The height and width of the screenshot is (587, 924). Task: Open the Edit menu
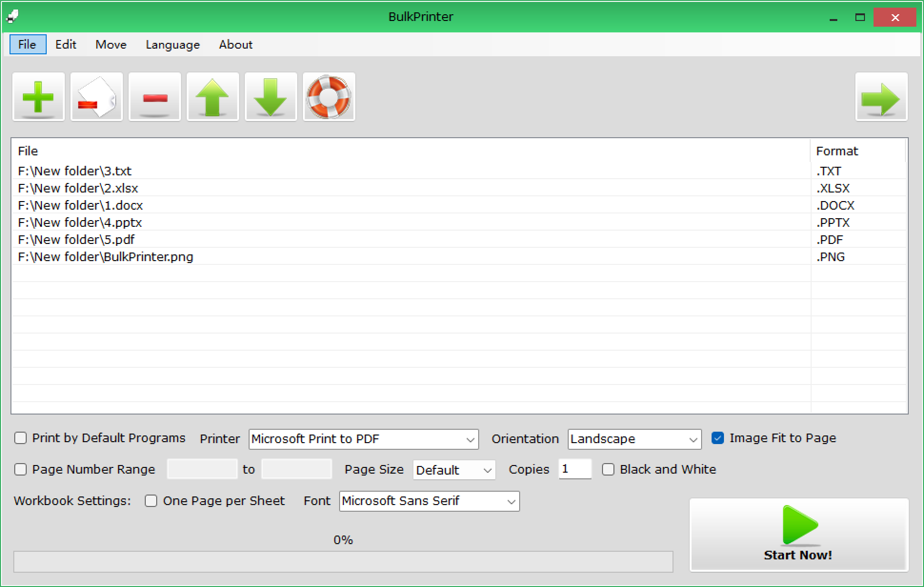click(x=66, y=44)
